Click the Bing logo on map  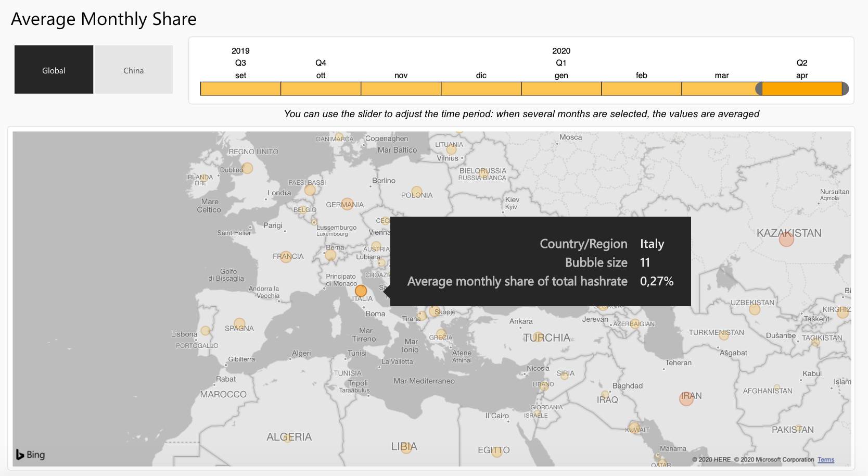point(30,455)
